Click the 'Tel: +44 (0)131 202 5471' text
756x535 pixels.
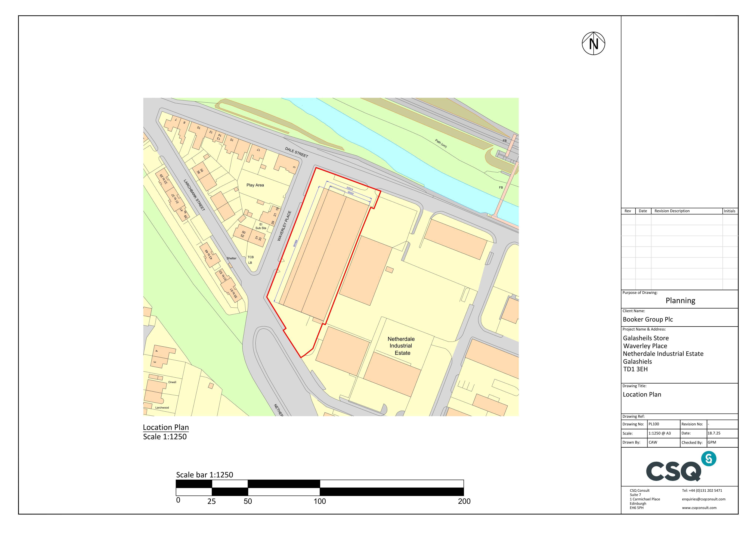click(x=702, y=490)
